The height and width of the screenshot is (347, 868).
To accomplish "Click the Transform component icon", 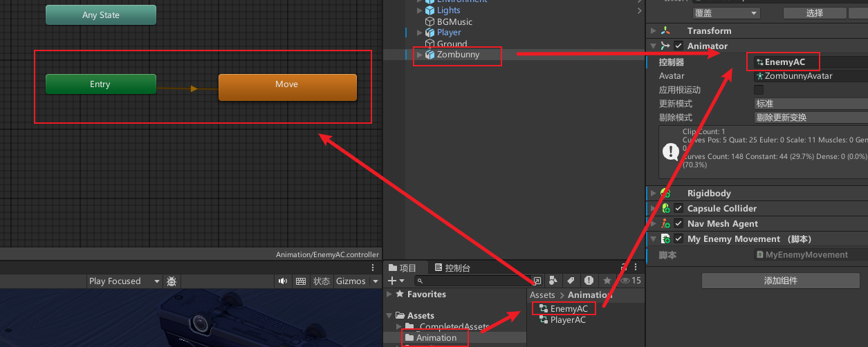I will pyautogui.click(x=665, y=31).
